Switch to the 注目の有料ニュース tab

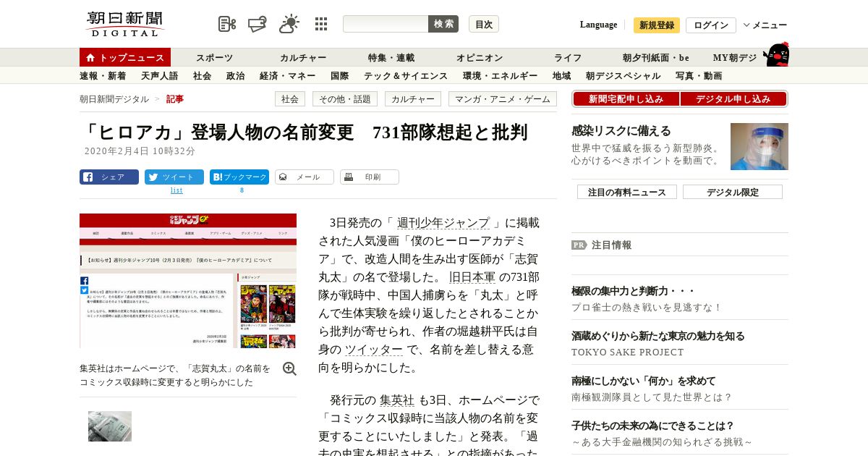tap(627, 192)
